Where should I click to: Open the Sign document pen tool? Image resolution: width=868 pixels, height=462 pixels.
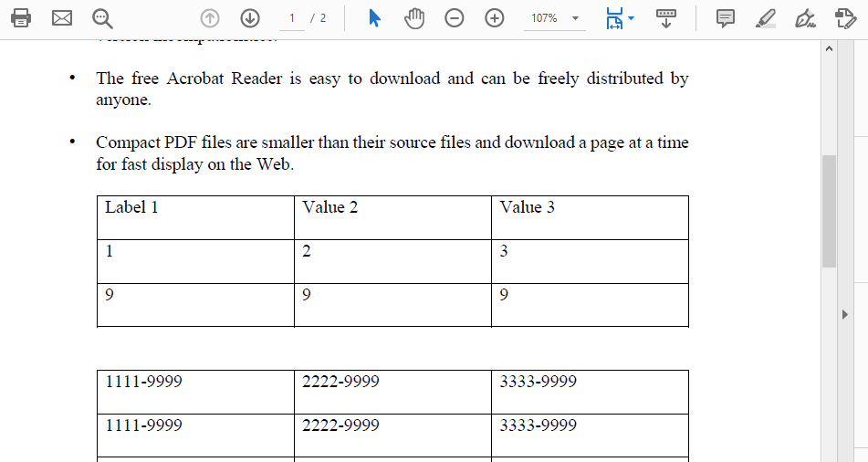(805, 18)
